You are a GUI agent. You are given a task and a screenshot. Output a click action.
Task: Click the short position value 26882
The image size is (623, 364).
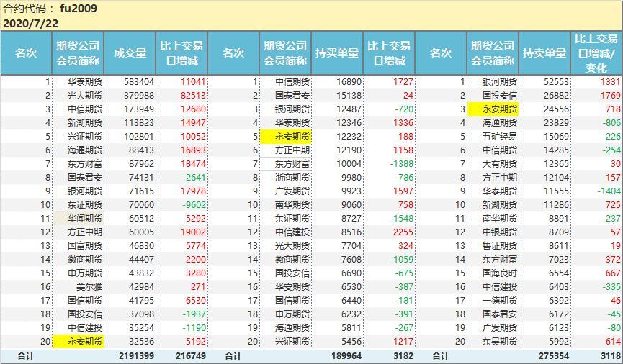pos(557,95)
